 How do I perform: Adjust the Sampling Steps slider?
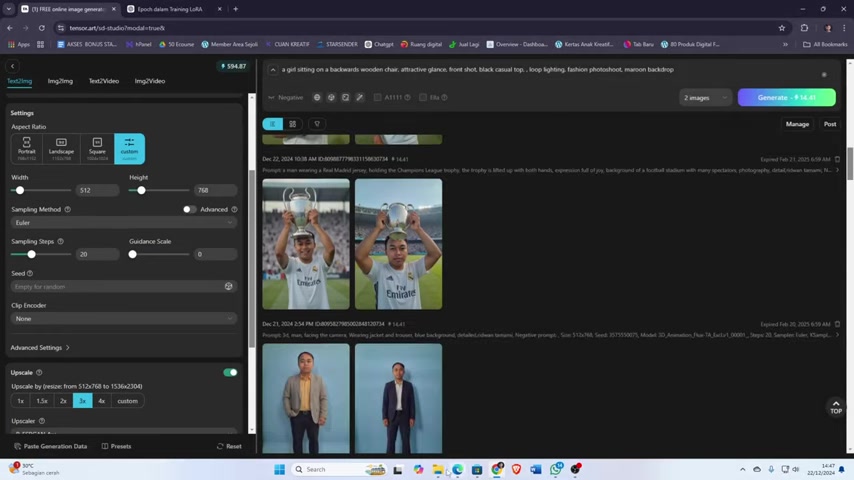tap(31, 254)
